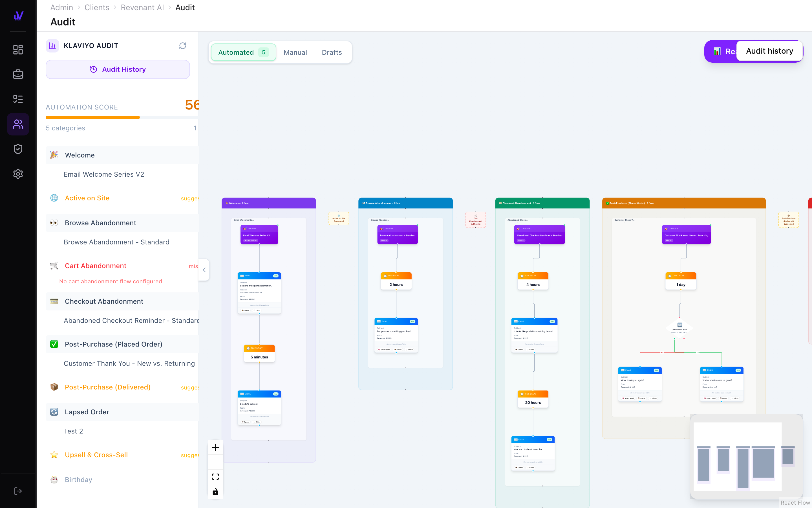This screenshot has height=508, width=812.
Task: Open the dashboard grid icon in sidebar
Action: [x=18, y=50]
